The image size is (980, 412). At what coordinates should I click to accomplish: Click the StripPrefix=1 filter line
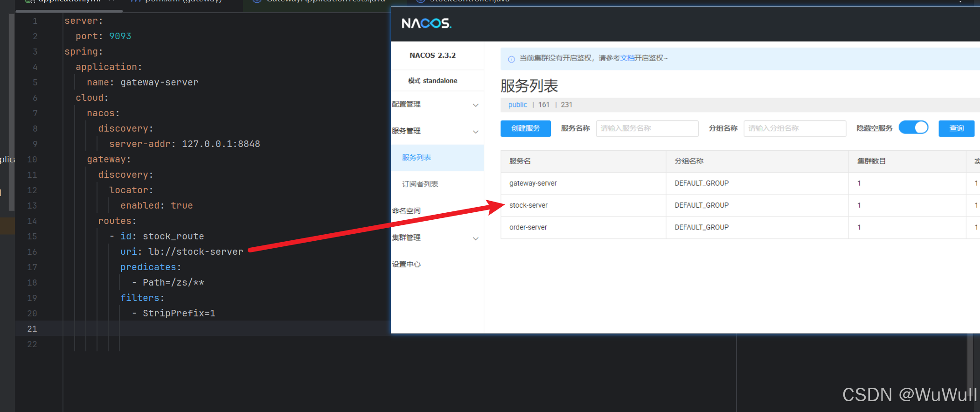tap(179, 313)
